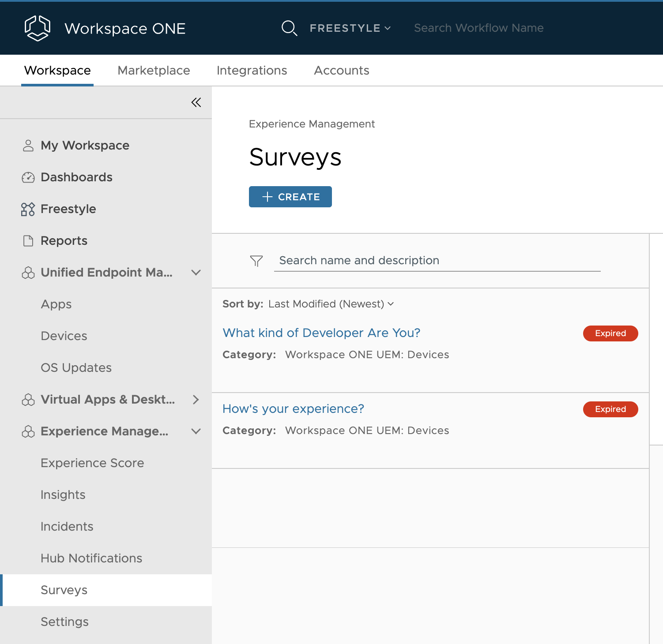Click the Freestyle workflow icon
The width and height of the screenshot is (663, 644).
[28, 209]
